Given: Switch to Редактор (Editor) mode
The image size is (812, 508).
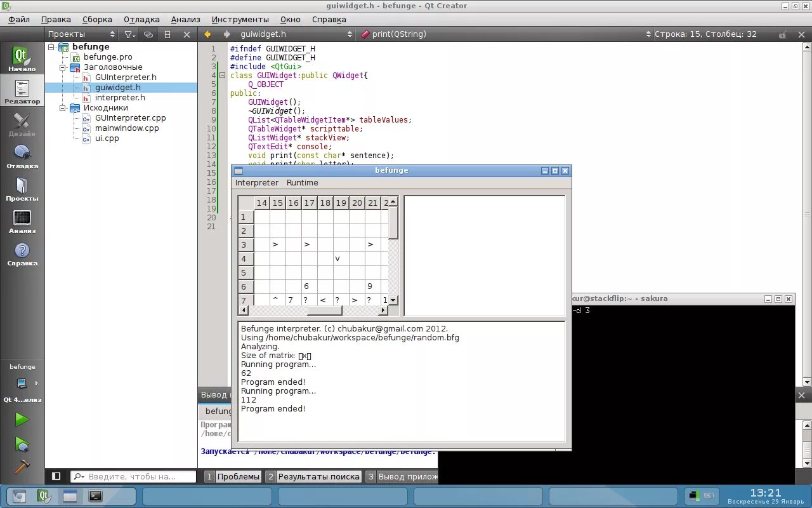Looking at the screenshot, I should (x=22, y=91).
